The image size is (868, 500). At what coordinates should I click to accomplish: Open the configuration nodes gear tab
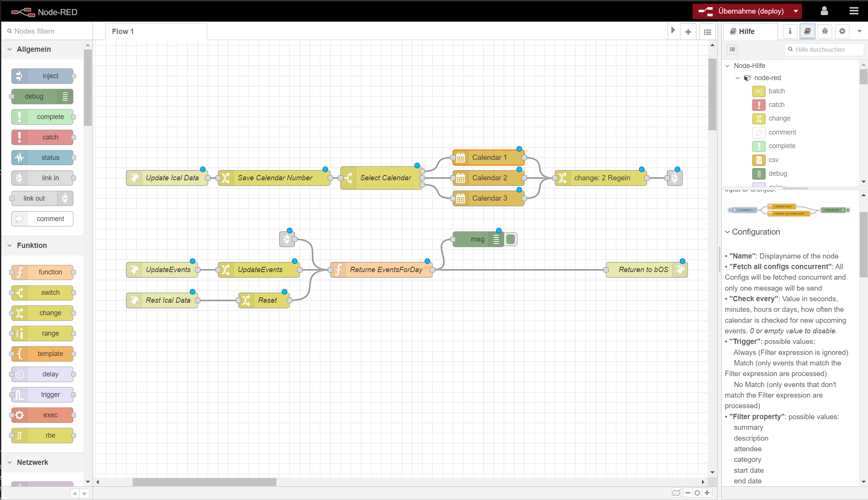pyautogui.click(x=842, y=31)
